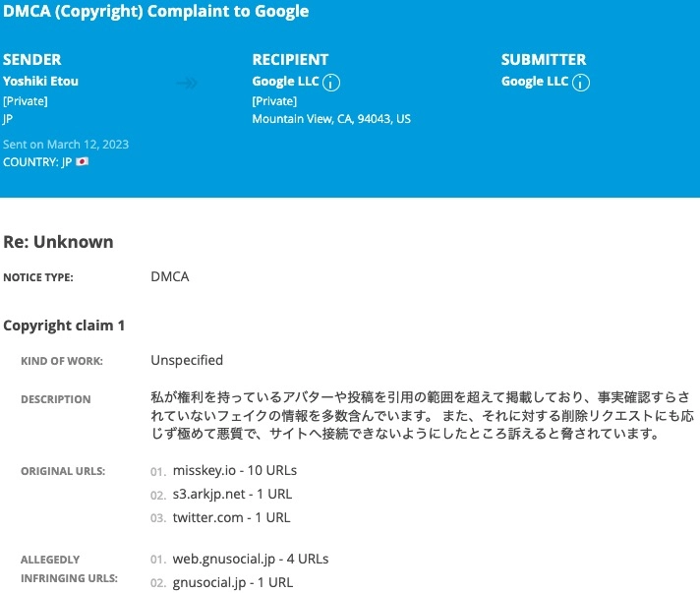The width and height of the screenshot is (700, 593).
Task: Click the arrow icon between sender and recipient
Action: point(186,84)
